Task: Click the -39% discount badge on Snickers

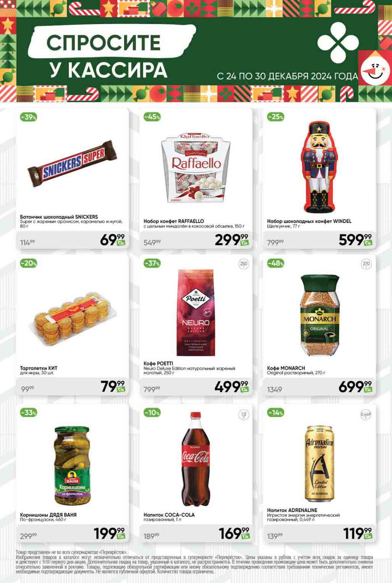Action: [28, 117]
